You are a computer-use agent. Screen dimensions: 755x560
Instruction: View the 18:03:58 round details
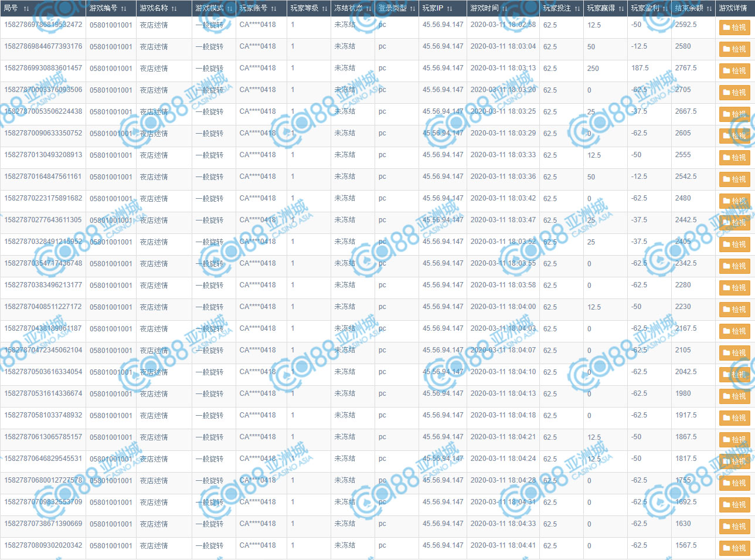coord(734,288)
